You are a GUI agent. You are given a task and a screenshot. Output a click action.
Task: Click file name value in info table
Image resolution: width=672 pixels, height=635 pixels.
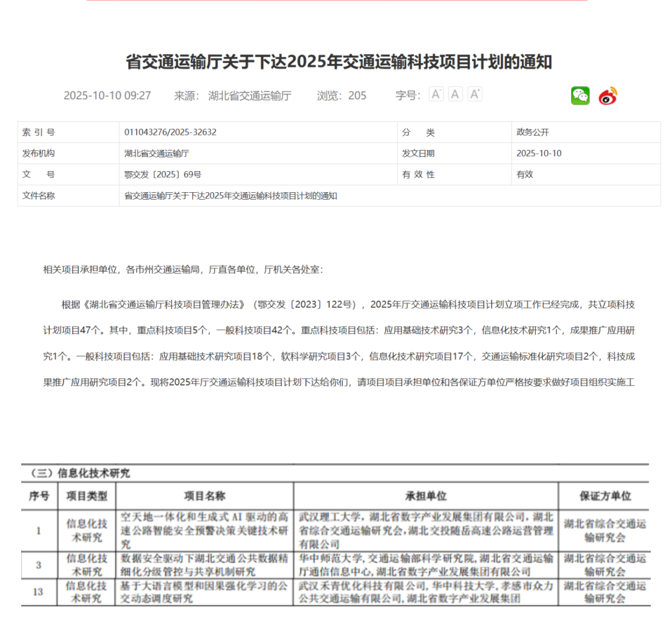[230, 196]
